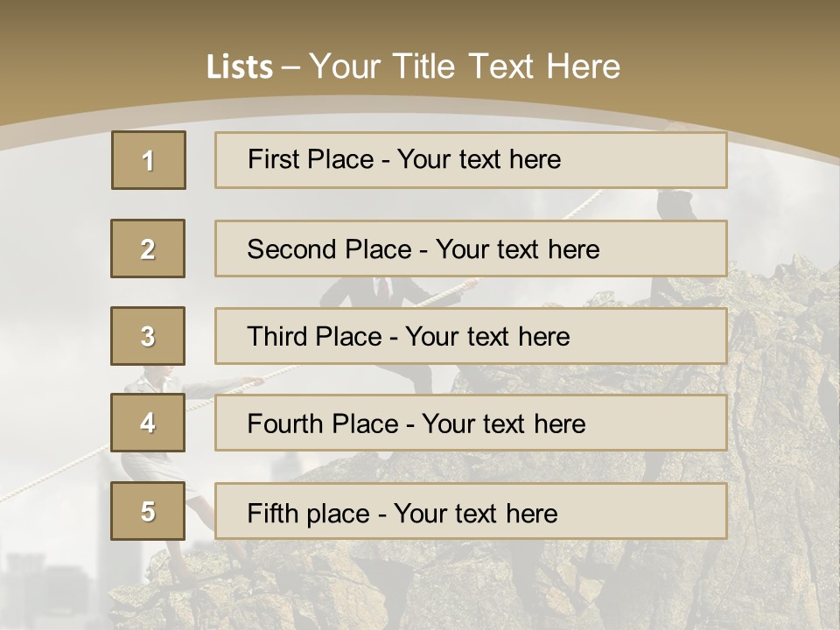Viewport: 840px width, 630px height.
Task: Select the First Place text box
Action: click(x=471, y=160)
